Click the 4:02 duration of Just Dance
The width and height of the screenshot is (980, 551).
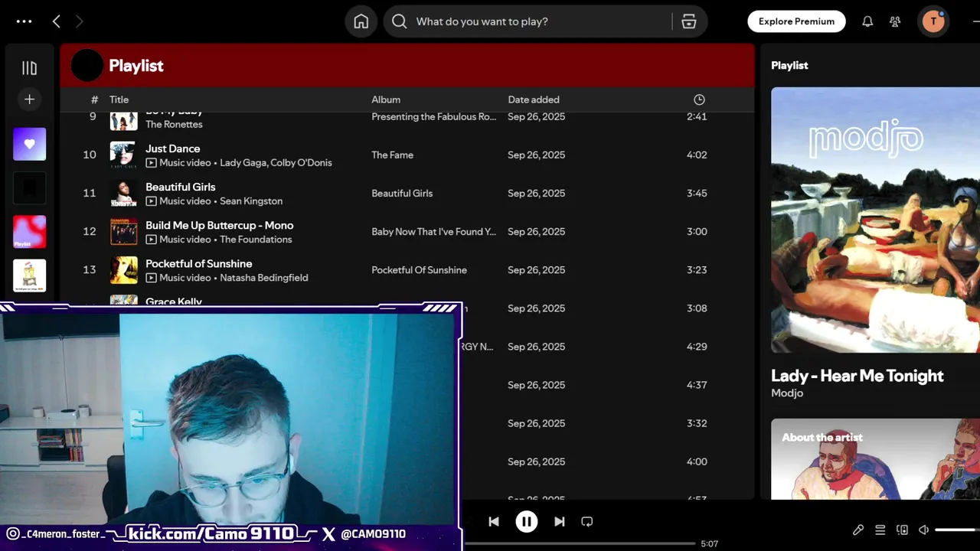[x=697, y=155]
